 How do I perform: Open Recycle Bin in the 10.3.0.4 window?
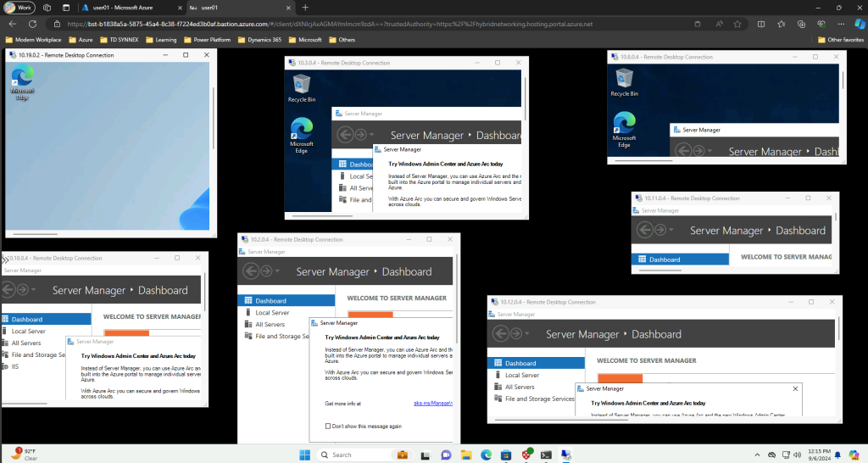[x=301, y=88]
